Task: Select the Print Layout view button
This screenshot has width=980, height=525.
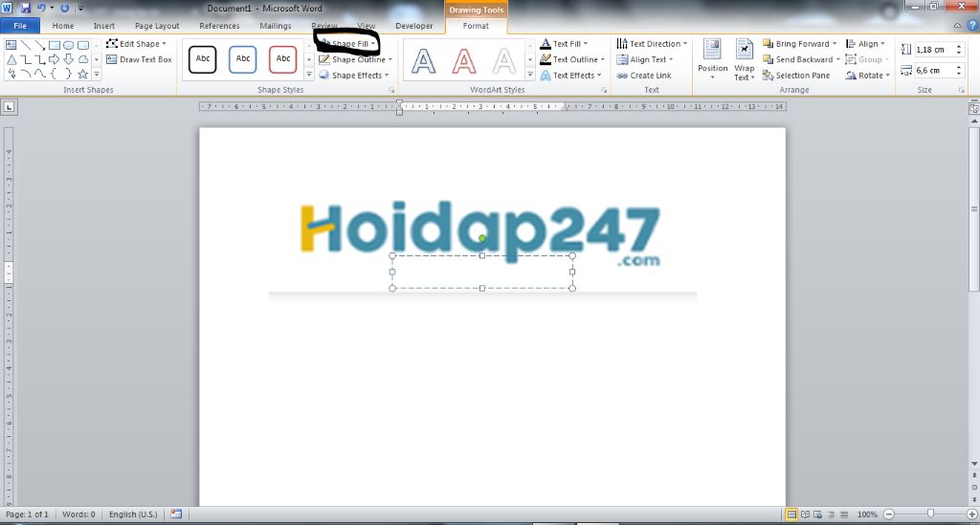Action: [791, 514]
